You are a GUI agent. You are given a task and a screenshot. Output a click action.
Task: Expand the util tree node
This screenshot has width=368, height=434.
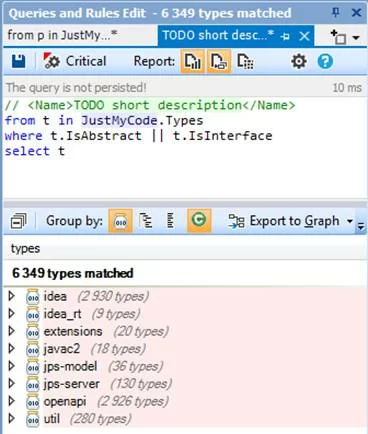pyautogui.click(x=11, y=419)
